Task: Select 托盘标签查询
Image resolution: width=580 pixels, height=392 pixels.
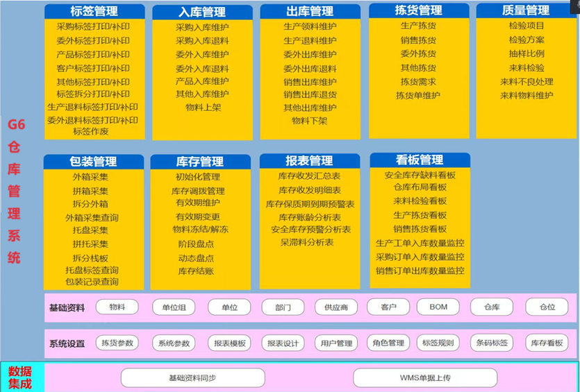Action: click(x=92, y=270)
